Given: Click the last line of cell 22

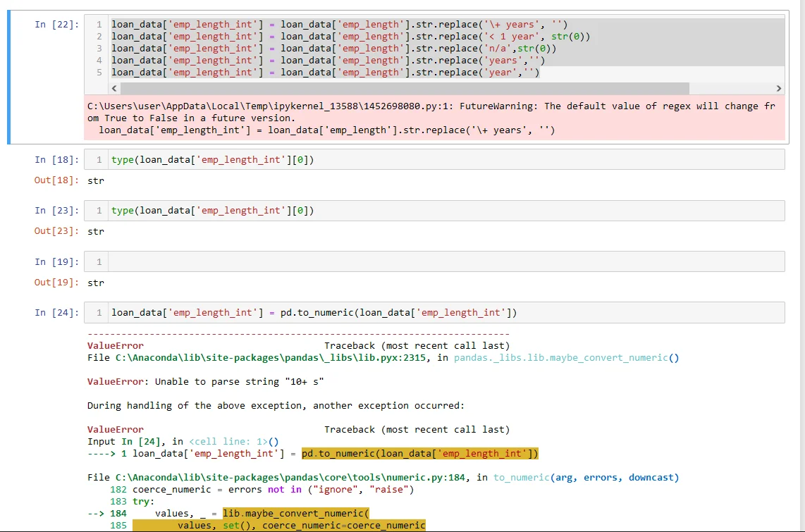Looking at the screenshot, I should (326, 73).
